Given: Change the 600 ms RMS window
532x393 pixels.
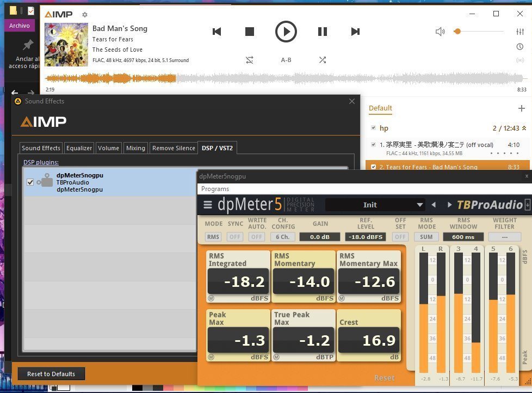Looking at the screenshot, I should coord(463,237).
